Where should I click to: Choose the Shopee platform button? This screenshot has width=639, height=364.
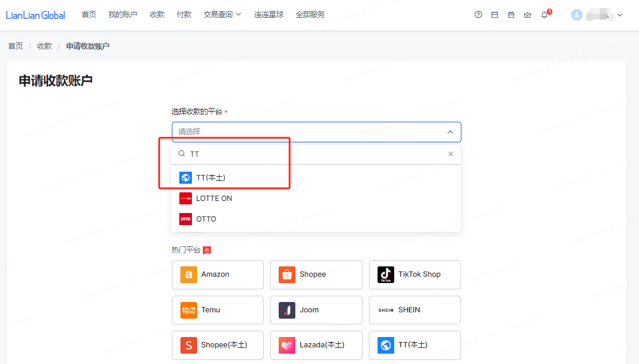[x=316, y=274]
